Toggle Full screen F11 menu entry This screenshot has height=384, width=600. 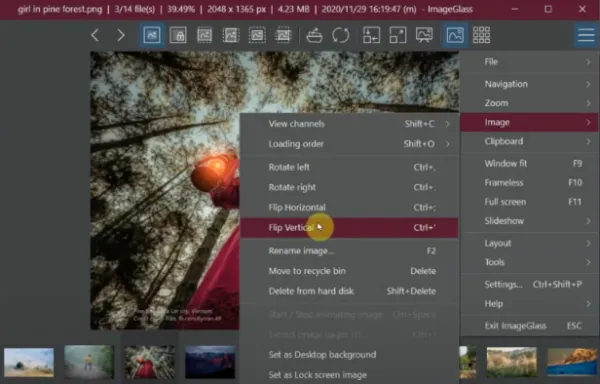pyautogui.click(x=530, y=202)
